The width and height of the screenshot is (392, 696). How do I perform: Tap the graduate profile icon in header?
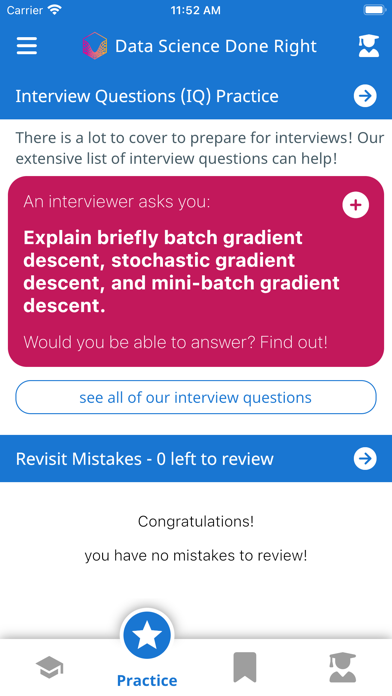tap(368, 46)
